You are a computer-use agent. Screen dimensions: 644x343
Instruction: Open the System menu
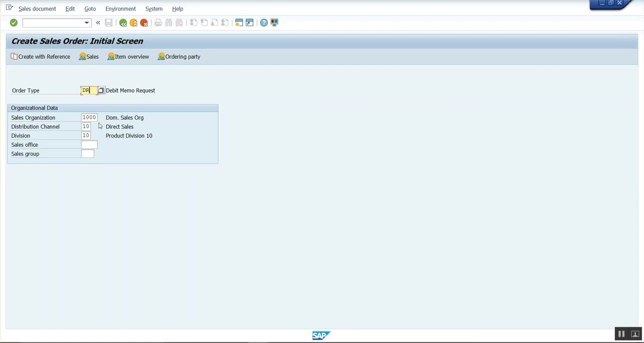click(x=154, y=9)
